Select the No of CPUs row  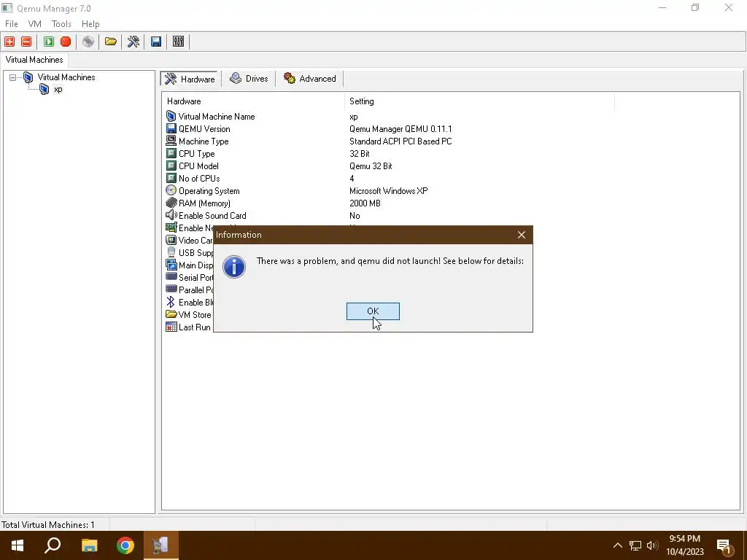tap(390, 179)
